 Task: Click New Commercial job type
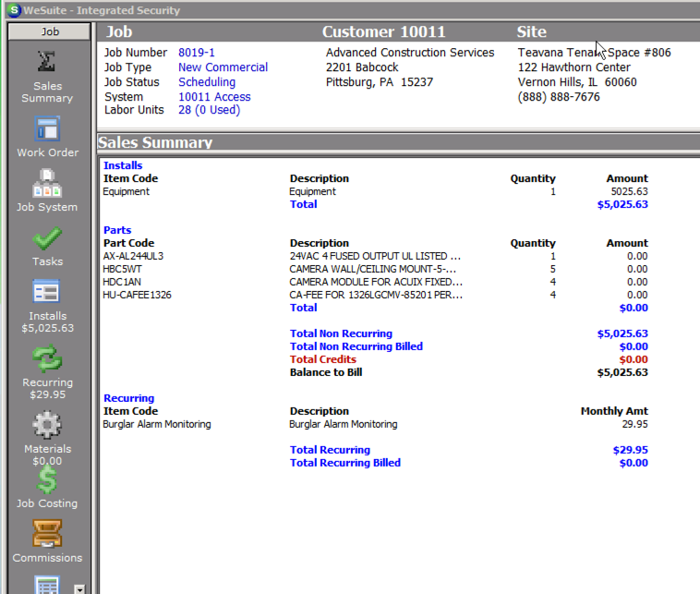(x=223, y=67)
